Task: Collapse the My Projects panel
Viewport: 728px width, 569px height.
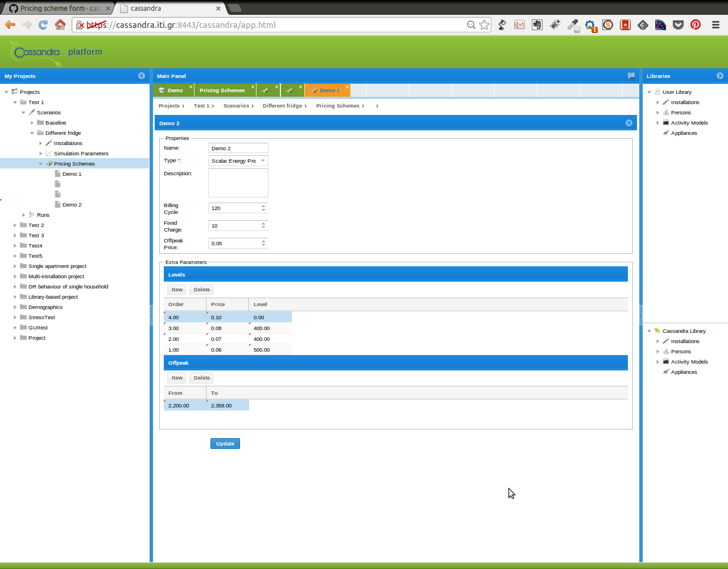Action: click(142, 76)
